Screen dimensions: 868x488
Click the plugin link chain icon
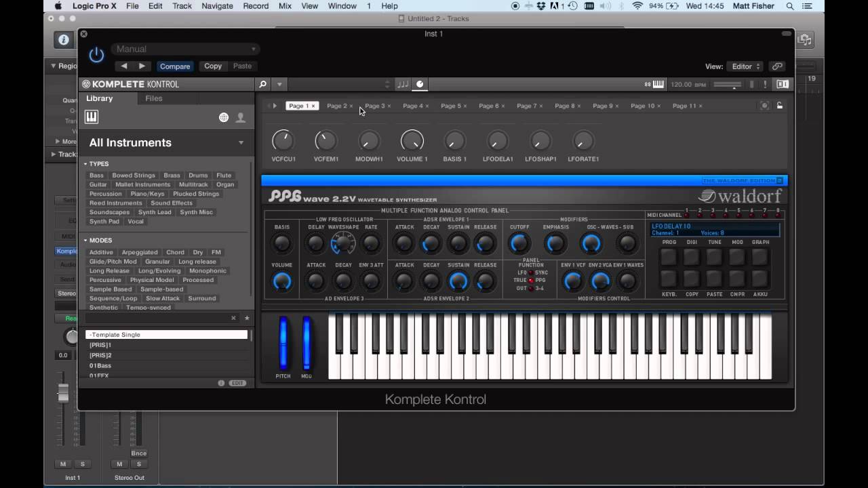click(777, 66)
